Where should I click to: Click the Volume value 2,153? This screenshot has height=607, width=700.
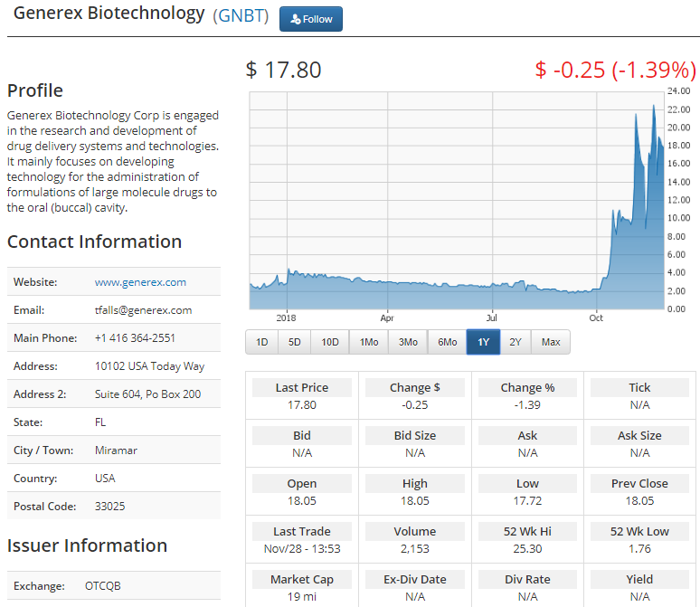click(415, 548)
